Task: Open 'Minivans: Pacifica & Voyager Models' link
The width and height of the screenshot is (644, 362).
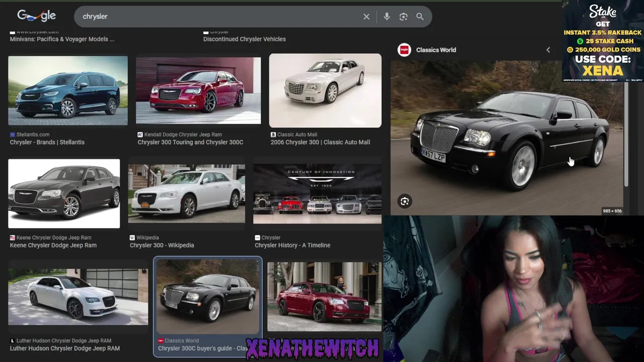Action: 62,39
